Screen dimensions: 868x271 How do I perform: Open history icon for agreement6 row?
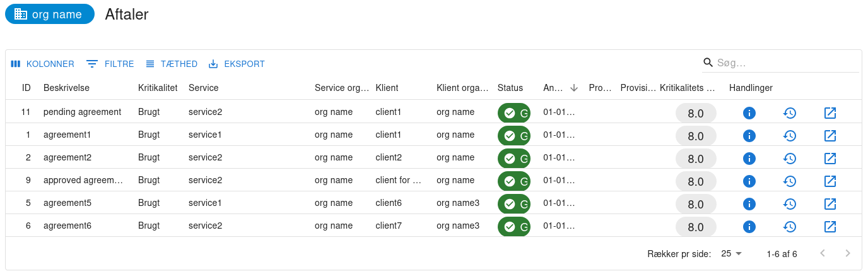(x=789, y=227)
